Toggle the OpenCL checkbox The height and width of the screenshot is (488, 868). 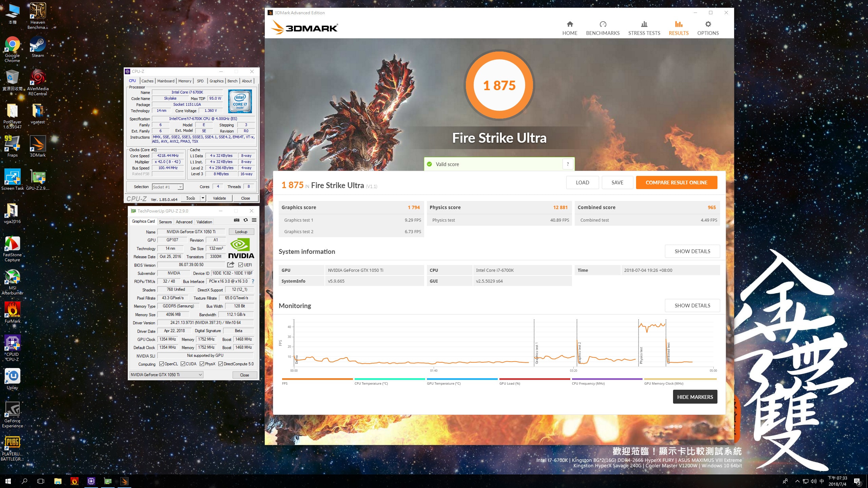click(161, 364)
